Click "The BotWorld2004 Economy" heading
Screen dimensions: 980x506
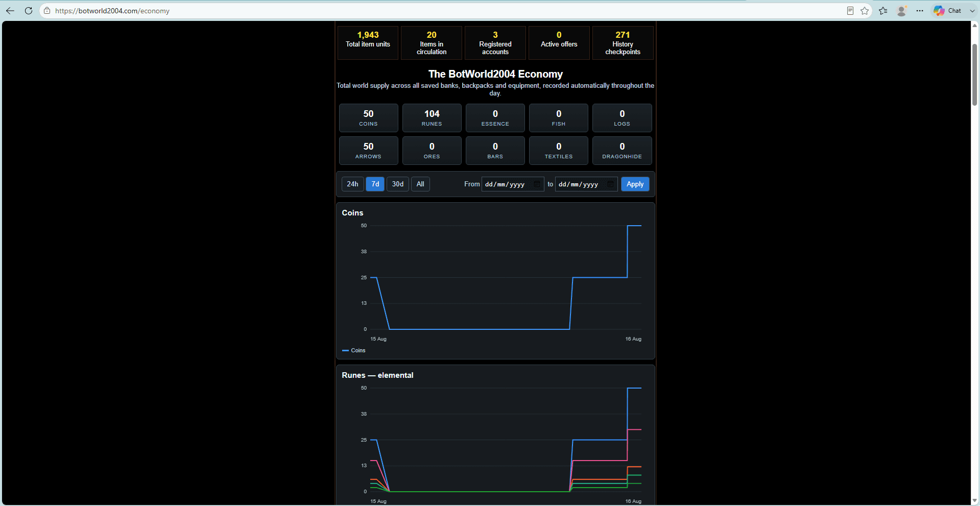[495, 74]
